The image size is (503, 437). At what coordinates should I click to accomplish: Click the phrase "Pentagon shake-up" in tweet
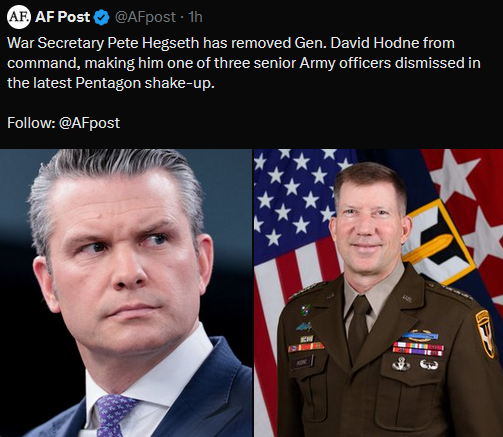tap(145, 83)
